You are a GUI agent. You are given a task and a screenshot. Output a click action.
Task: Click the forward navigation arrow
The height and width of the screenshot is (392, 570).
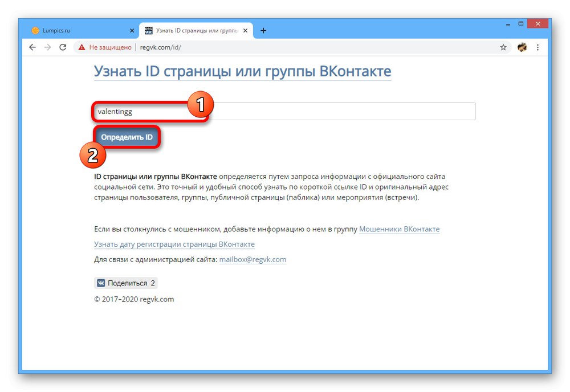click(x=48, y=47)
